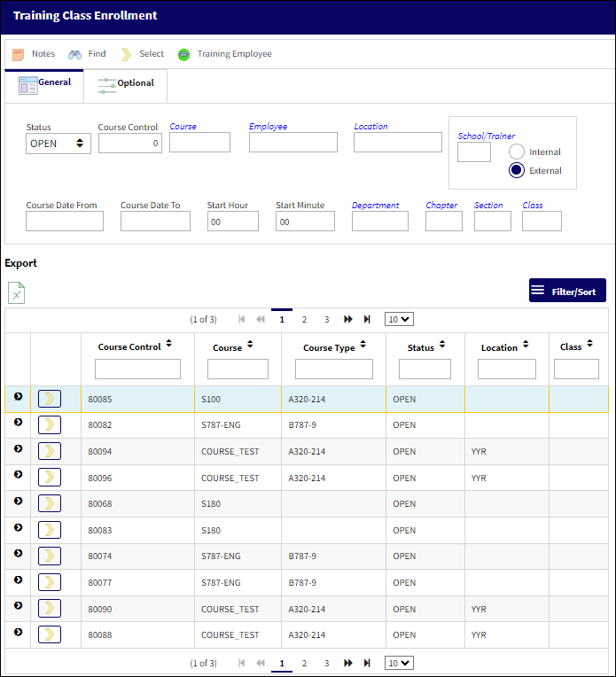Open the Notes icon in toolbar
616x677 pixels.
tap(18, 54)
